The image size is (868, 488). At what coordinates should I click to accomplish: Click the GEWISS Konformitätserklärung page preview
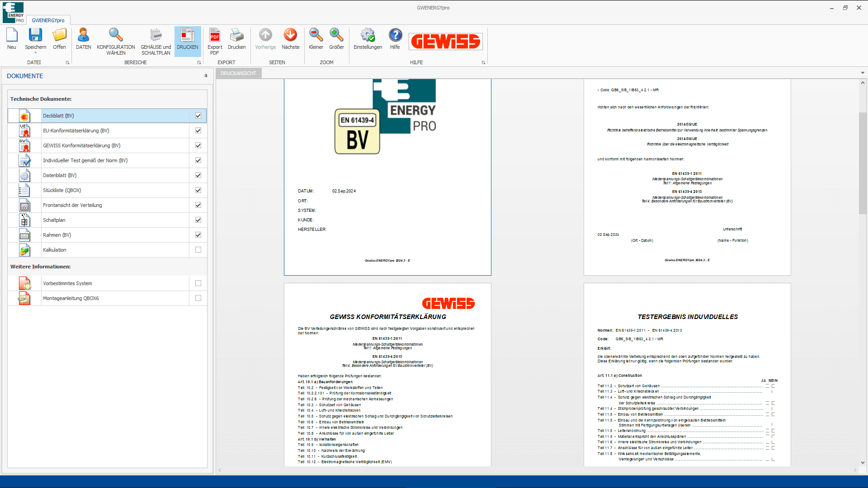click(387, 375)
